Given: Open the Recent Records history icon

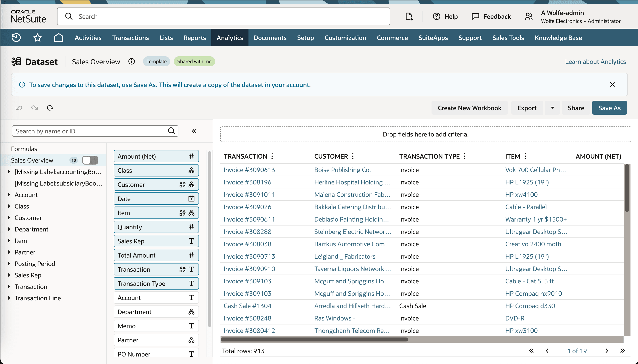Looking at the screenshot, I should (x=16, y=38).
